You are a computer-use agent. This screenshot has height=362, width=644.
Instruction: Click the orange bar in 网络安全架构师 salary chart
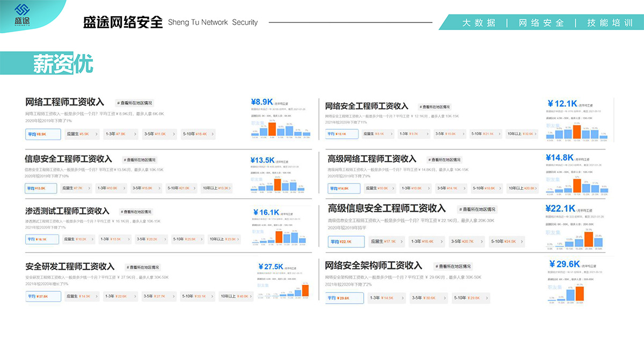point(579,293)
